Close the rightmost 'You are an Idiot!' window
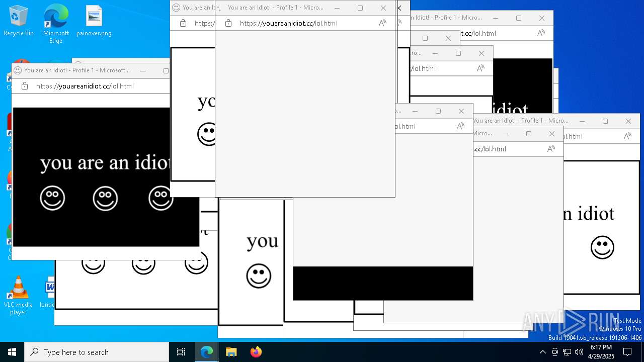 pyautogui.click(x=628, y=121)
